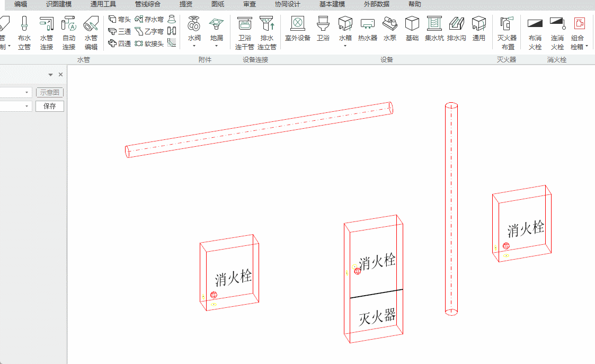Screen dimensions: 595x364
Task: Click the 保存 button
Action: coord(50,106)
